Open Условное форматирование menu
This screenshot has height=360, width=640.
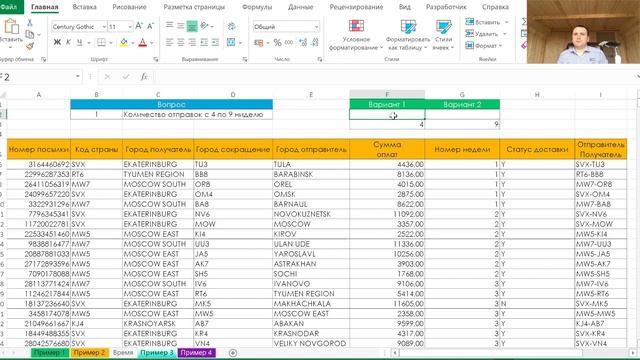tap(356, 35)
